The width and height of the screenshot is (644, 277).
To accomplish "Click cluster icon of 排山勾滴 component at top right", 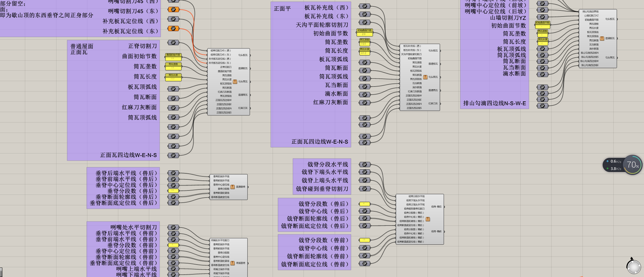I will coord(602,38).
